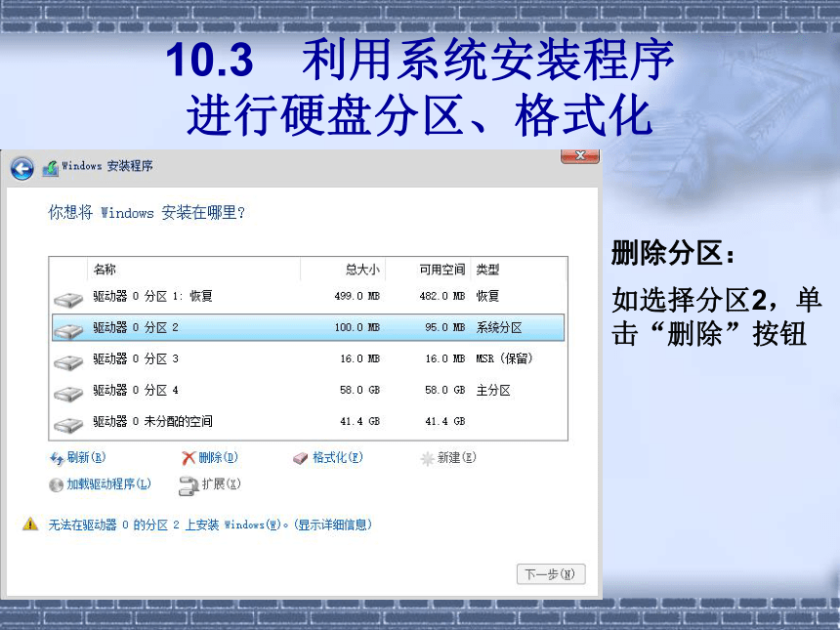Click the 删除(D) link
Viewport: 840px width, 630px height.
(218, 457)
